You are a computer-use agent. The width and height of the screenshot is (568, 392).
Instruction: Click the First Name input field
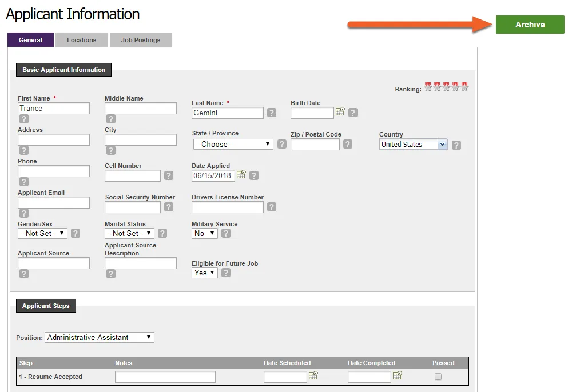click(x=54, y=108)
